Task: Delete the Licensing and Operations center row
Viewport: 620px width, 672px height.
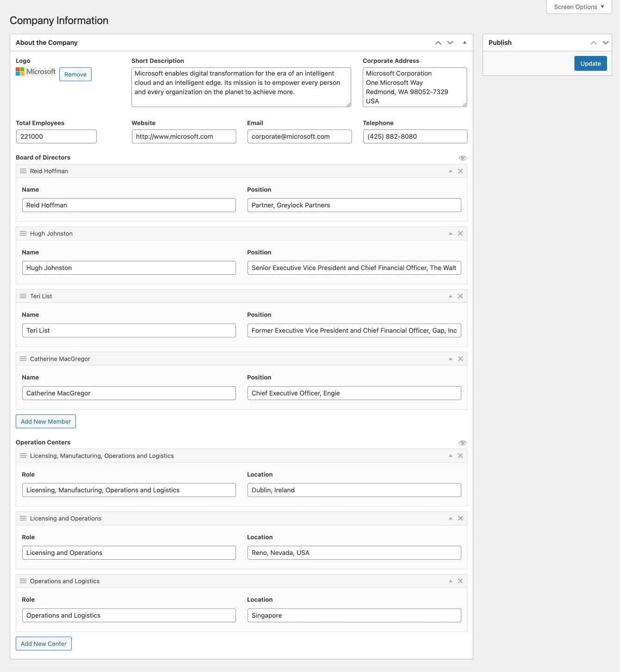Action: (x=460, y=518)
